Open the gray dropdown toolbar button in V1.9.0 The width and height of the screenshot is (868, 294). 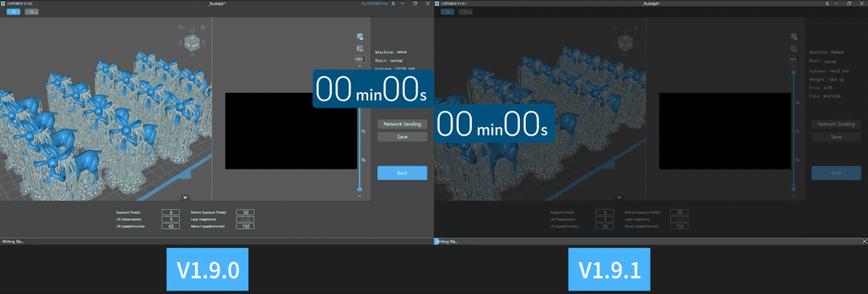pos(31,11)
